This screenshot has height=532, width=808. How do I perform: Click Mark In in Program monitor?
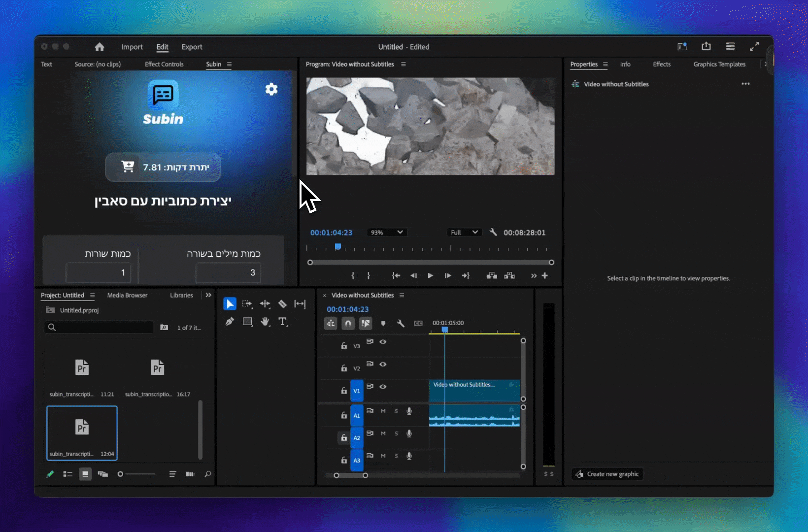pos(353,276)
